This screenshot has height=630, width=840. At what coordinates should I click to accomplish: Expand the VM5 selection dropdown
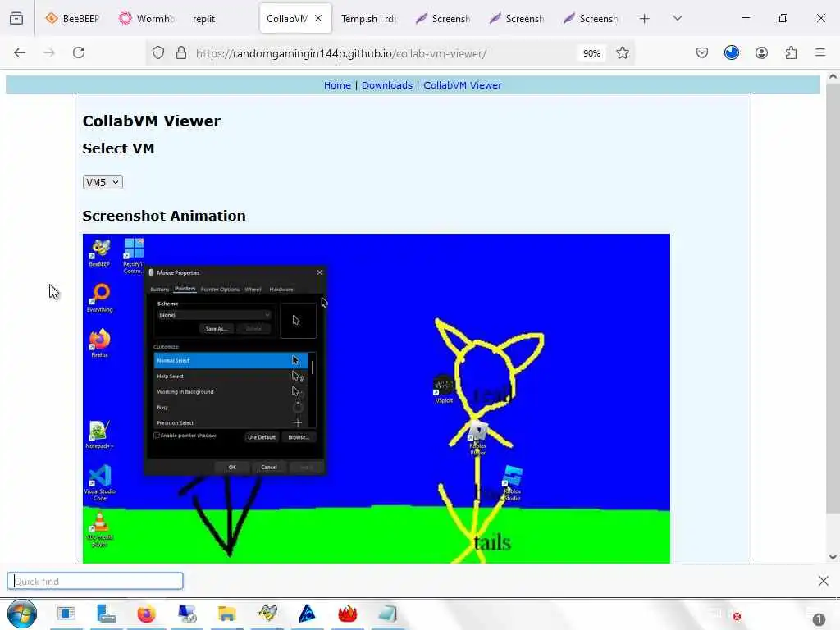(103, 182)
